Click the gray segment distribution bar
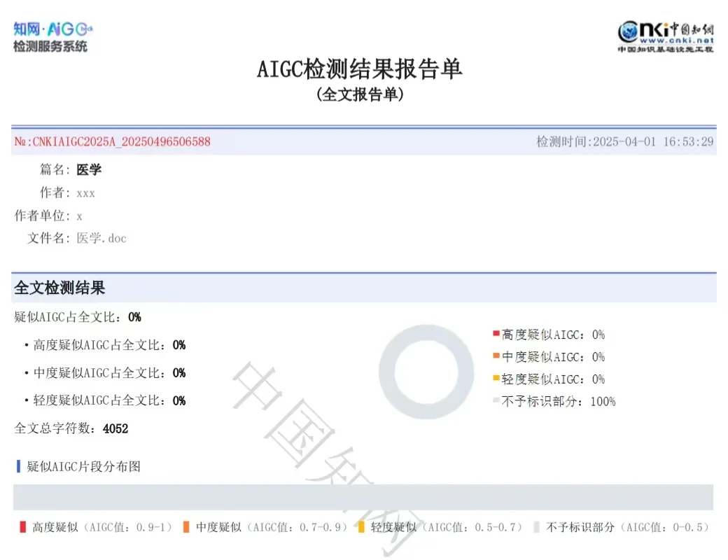This screenshot has width=728, height=560. tap(363, 497)
